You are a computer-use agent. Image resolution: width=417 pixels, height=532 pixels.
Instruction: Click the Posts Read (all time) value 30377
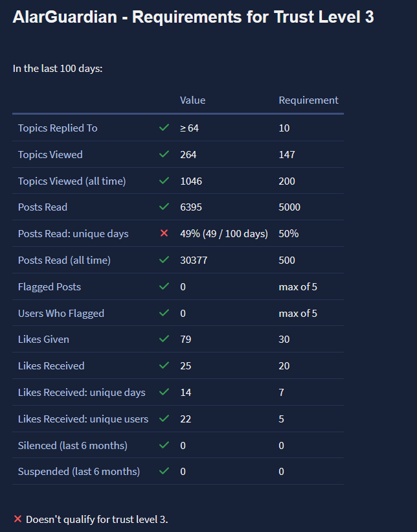[194, 260]
